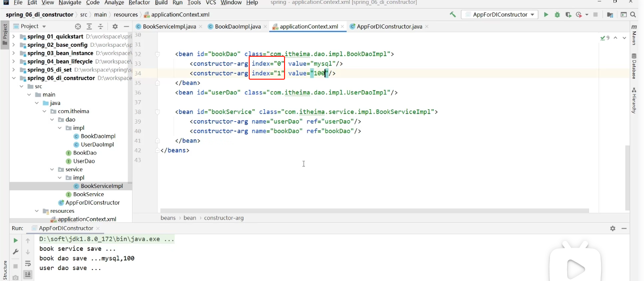Open Project Structure from the folder icon
The width and height of the screenshot is (644, 281).
[610, 15]
